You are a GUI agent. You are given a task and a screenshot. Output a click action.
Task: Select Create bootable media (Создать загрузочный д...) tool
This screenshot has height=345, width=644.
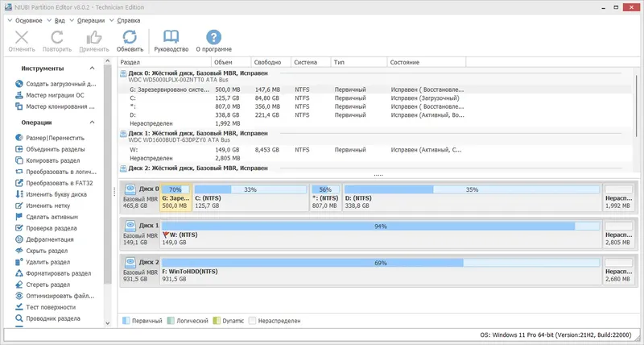56,84
